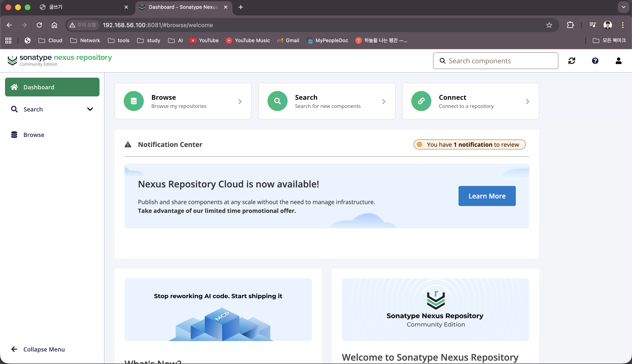Click the green Connect link circle icon
The image size is (632, 364).
coord(421,101)
